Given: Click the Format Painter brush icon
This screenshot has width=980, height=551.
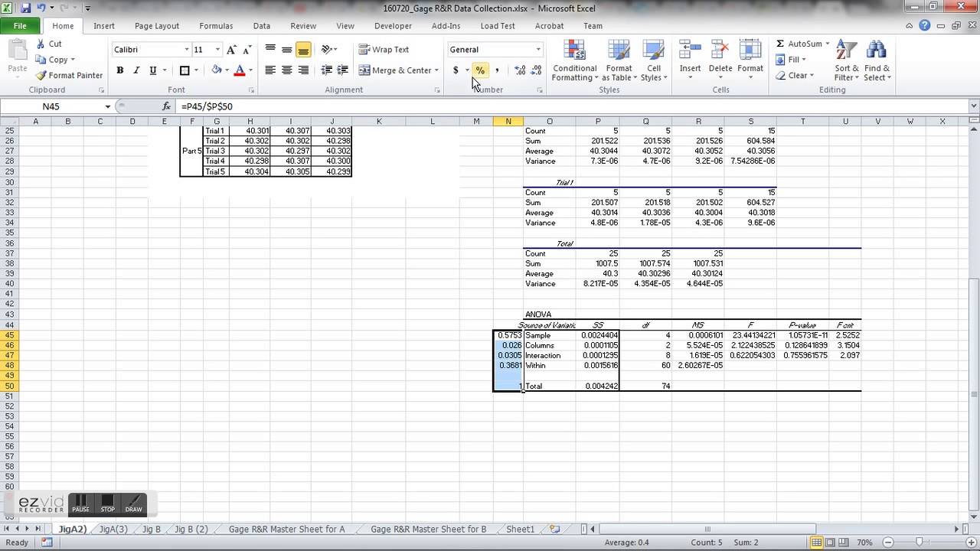Looking at the screenshot, I should (x=41, y=76).
